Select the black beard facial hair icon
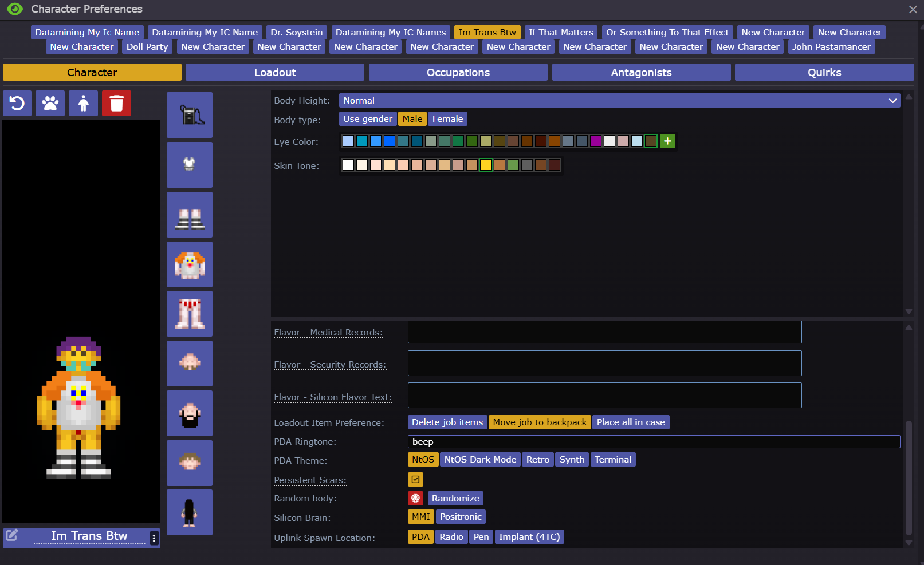 190,413
